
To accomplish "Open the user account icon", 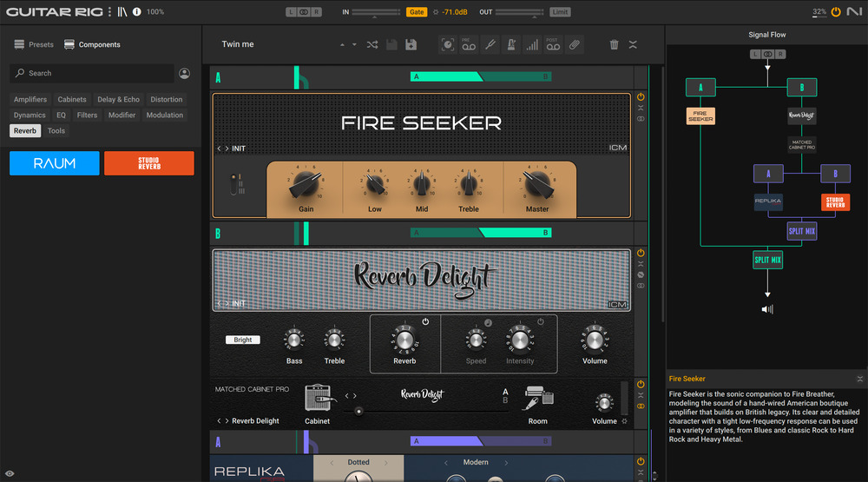I will [184, 74].
